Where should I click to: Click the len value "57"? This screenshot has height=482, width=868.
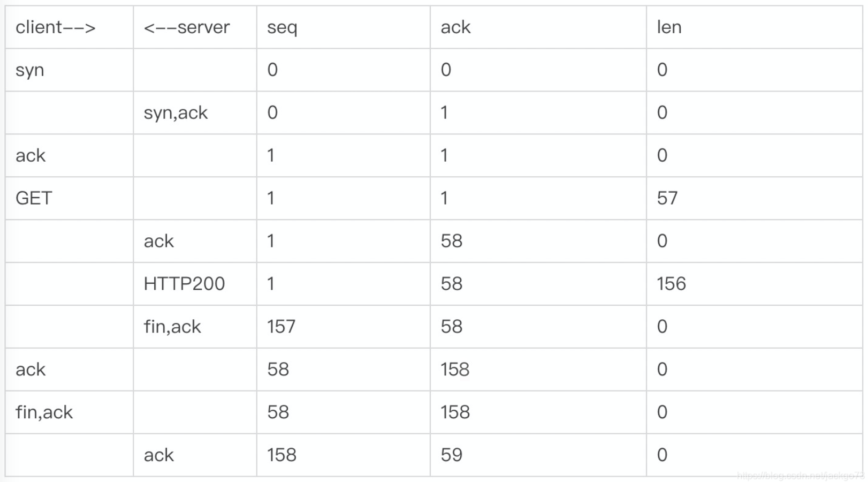click(667, 198)
